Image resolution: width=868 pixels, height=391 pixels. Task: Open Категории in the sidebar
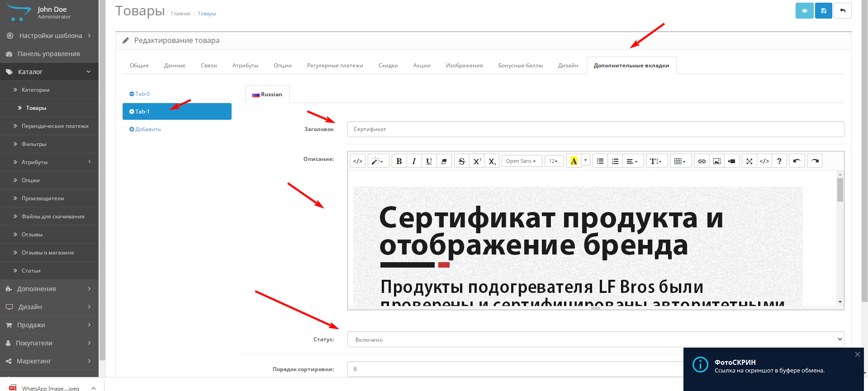click(49, 90)
